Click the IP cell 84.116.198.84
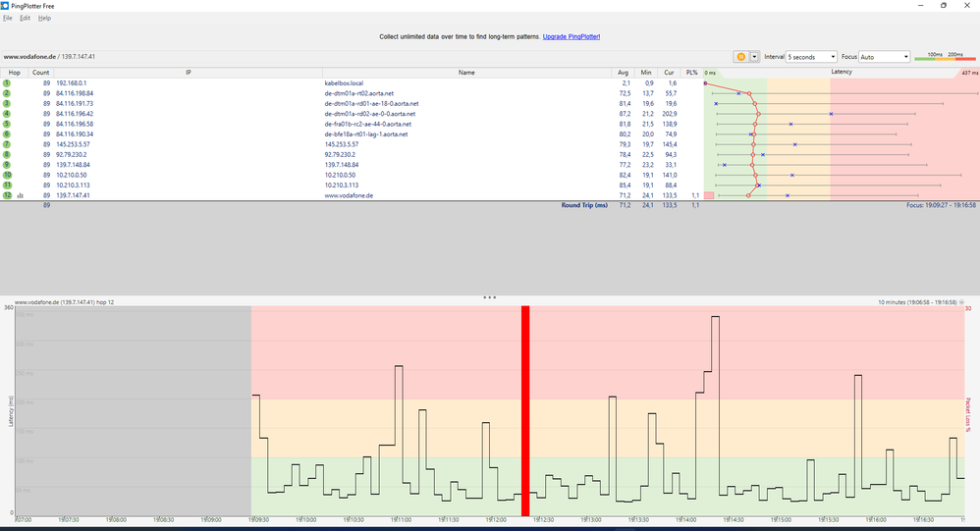Viewport: 980px width, 531px height. tap(75, 93)
